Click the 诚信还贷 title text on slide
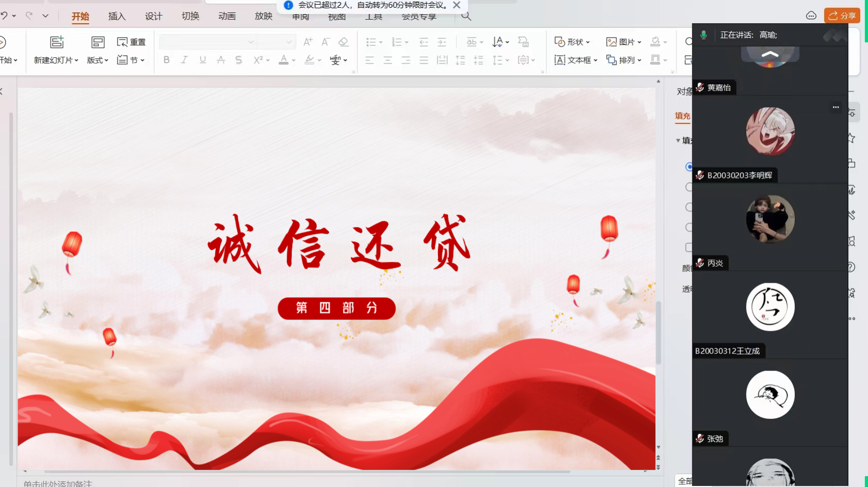Viewport: 868px width, 487px height. coord(339,243)
